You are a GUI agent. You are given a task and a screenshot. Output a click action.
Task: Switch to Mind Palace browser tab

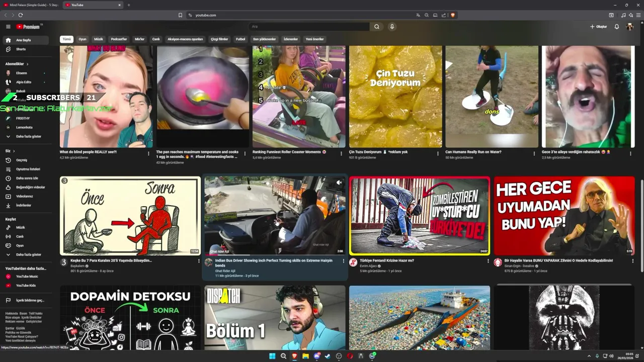pyautogui.click(x=31, y=5)
